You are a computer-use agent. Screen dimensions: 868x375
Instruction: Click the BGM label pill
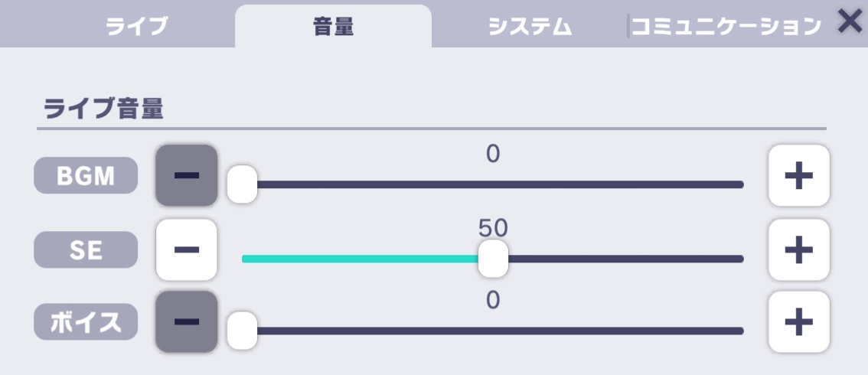(x=86, y=175)
